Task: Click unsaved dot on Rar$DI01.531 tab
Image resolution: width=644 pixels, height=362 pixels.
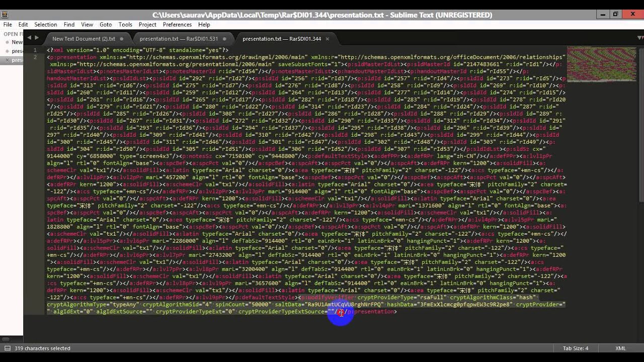Action: (x=224, y=39)
